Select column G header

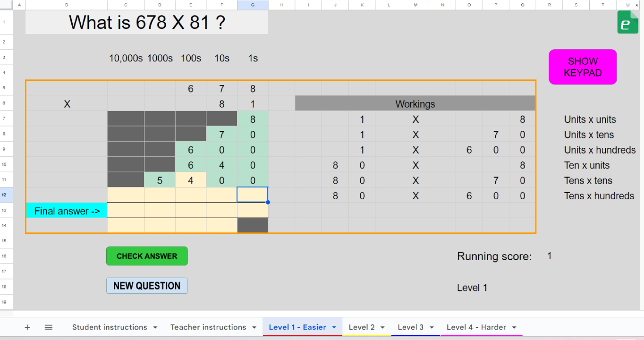[253, 5]
